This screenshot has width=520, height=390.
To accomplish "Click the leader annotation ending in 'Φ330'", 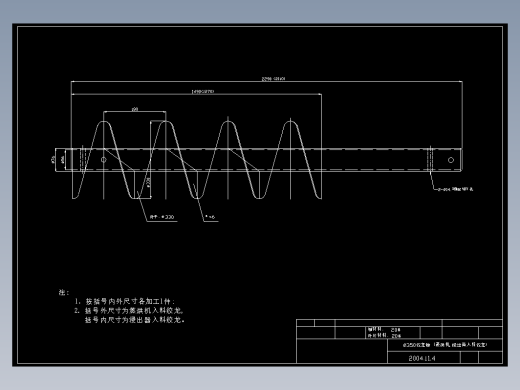I will pyautogui.click(x=162, y=217).
